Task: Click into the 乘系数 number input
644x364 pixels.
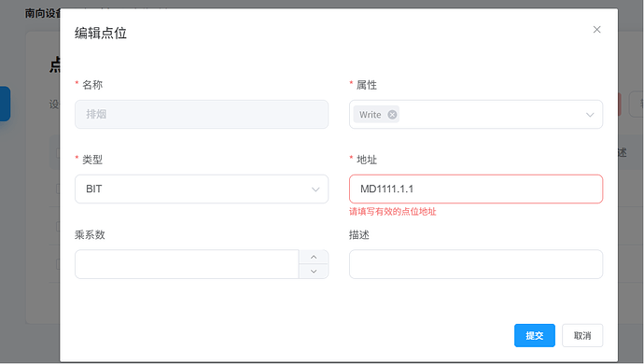Action: (187, 264)
